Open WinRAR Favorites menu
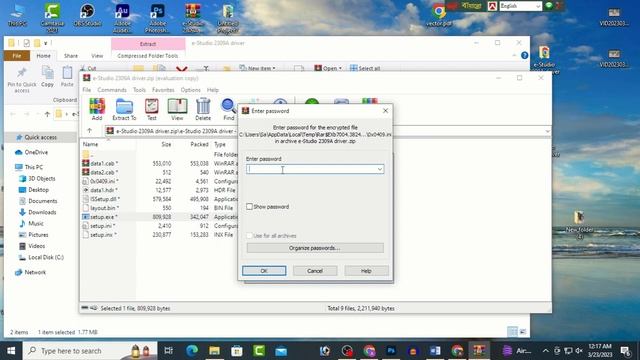The image size is (640, 360). [x=163, y=90]
